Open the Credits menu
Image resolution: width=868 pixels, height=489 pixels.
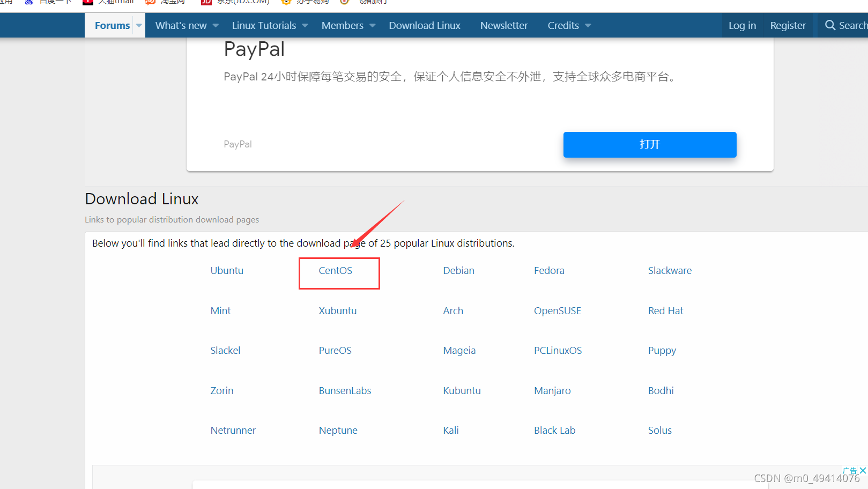tap(563, 25)
